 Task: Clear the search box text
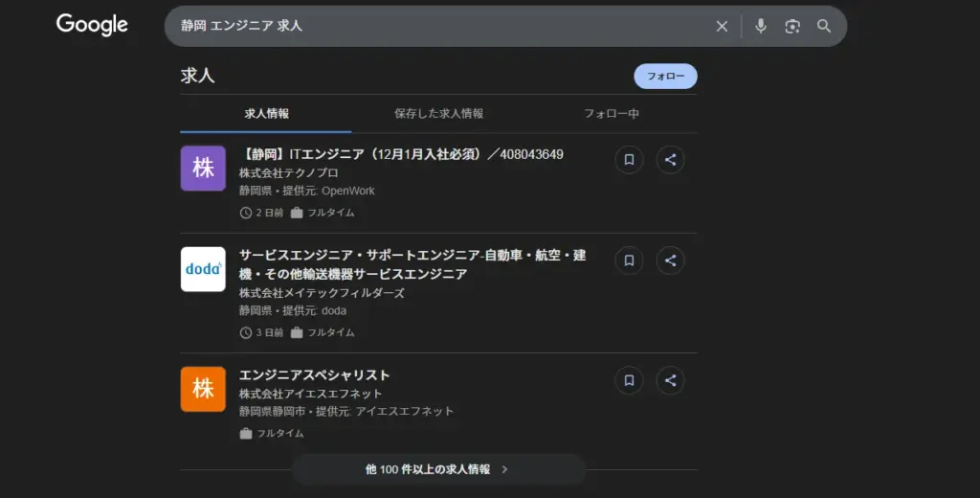(x=722, y=27)
